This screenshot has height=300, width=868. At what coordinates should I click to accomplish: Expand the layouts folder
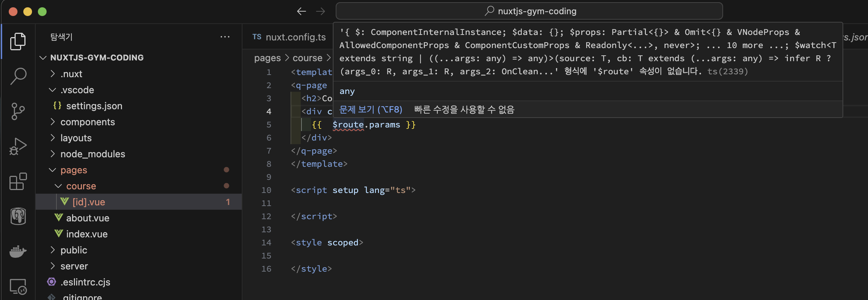53,138
